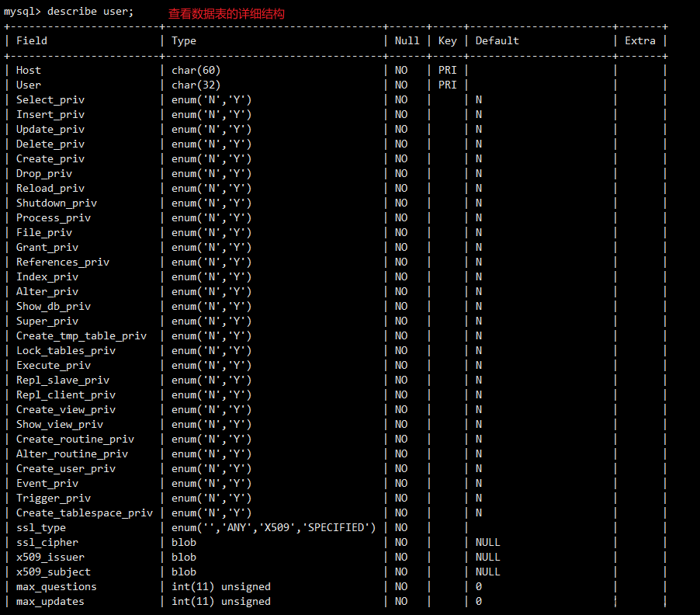Click the 'Host' field name
The height and width of the screenshot is (615, 700).
[29, 70]
